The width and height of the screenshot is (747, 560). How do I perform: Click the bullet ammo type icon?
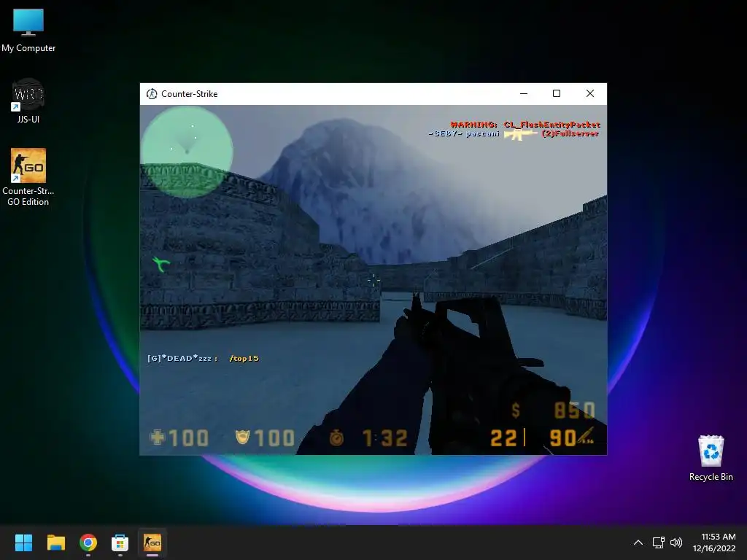587,435
